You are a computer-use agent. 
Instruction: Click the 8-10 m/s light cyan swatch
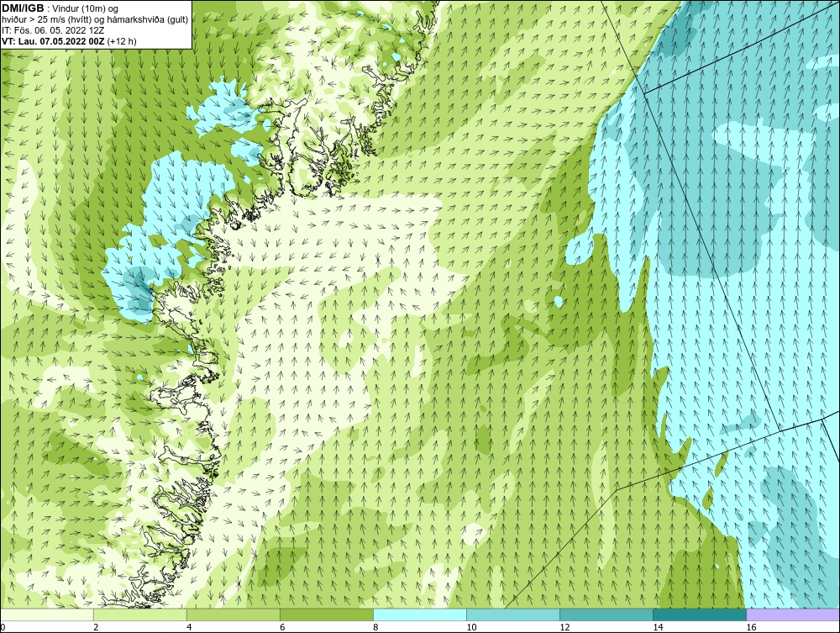pyautogui.click(x=420, y=615)
